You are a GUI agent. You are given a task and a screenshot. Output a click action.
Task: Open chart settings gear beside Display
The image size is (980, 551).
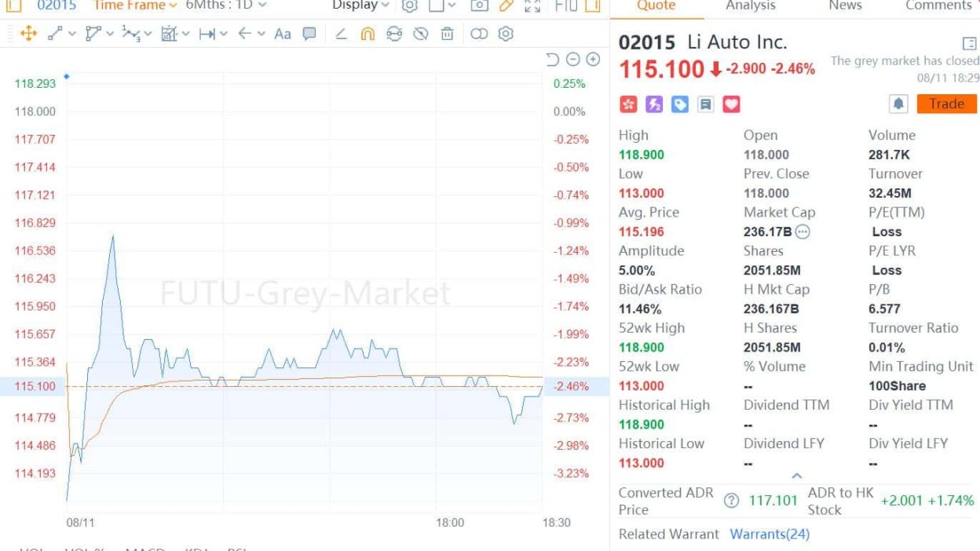click(409, 5)
